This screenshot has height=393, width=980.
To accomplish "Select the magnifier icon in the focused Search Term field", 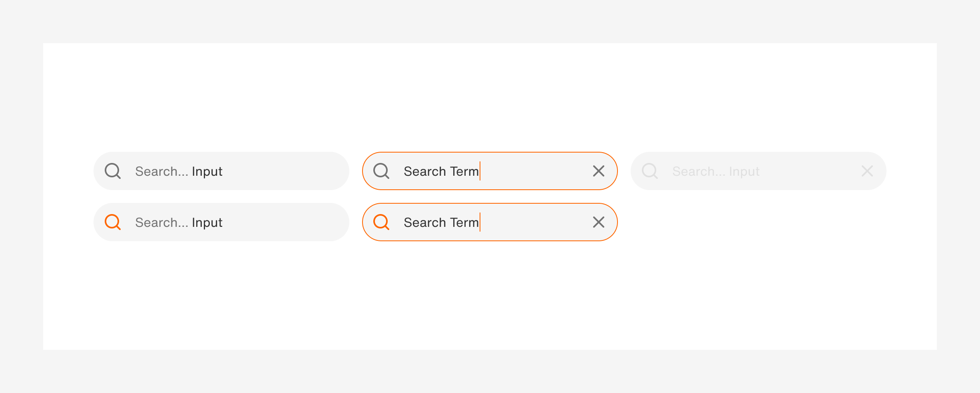I will pyautogui.click(x=382, y=171).
